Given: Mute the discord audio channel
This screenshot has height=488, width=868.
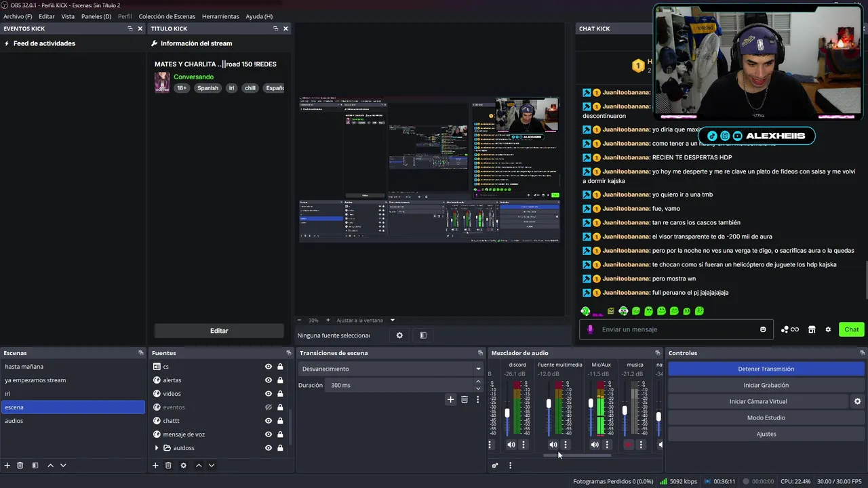Looking at the screenshot, I should pyautogui.click(x=511, y=445).
